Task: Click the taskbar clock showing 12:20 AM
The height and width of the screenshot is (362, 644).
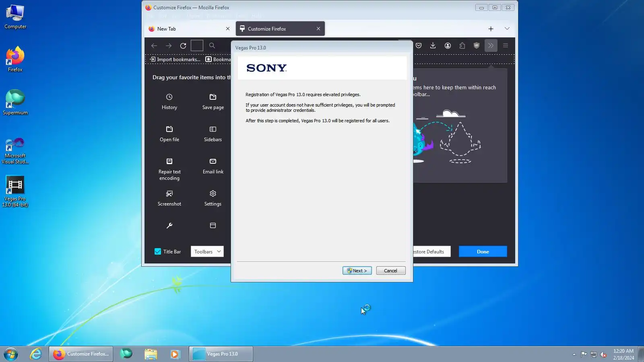Action: [623, 354]
